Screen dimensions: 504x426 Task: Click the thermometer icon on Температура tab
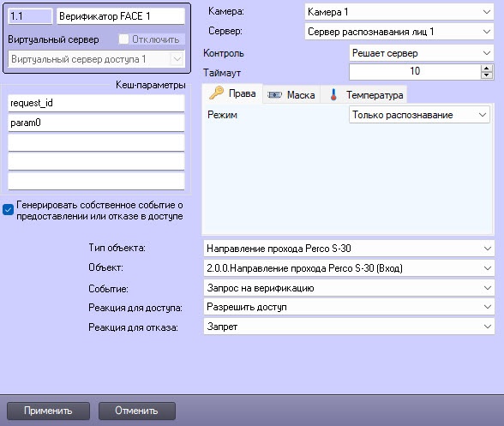pos(333,94)
